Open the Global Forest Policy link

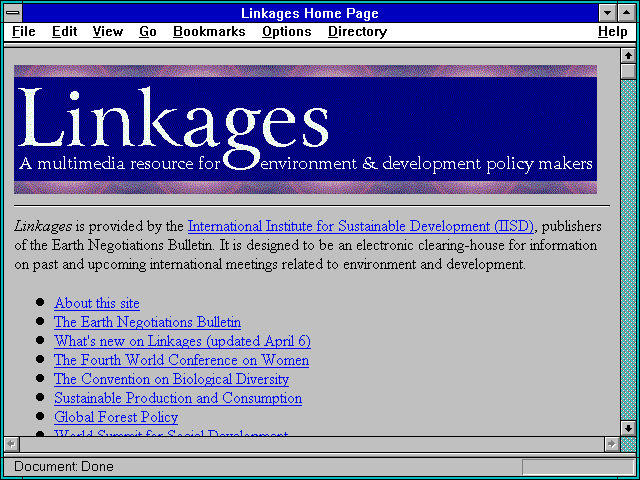point(116,417)
